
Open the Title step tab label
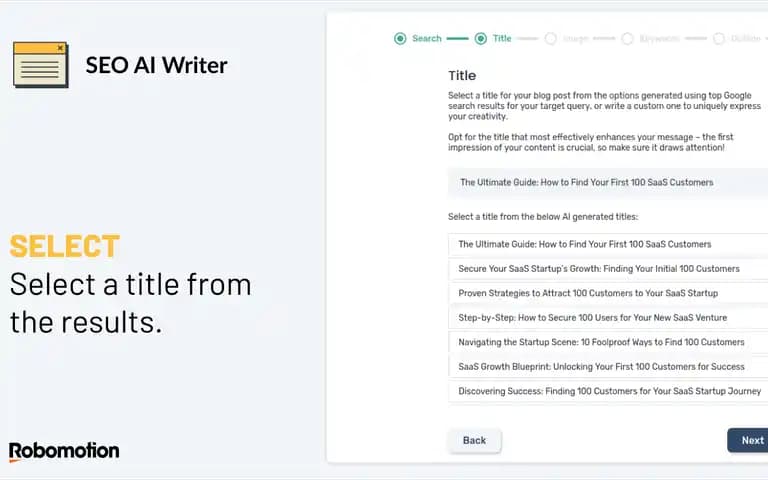click(502, 39)
